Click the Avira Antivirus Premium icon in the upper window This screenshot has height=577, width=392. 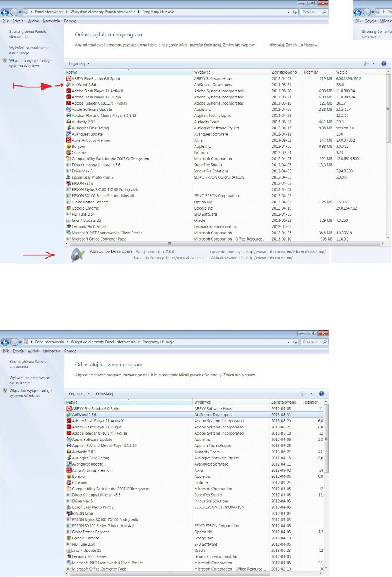(x=69, y=140)
